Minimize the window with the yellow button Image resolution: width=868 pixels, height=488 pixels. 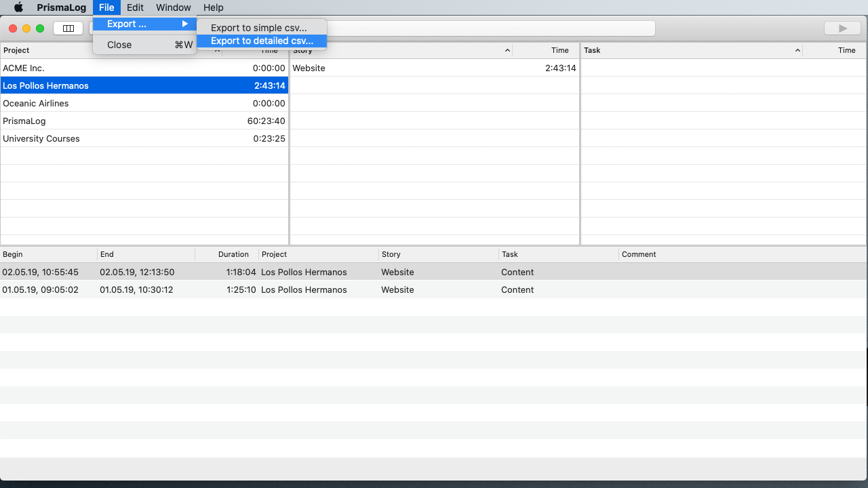[x=26, y=28]
